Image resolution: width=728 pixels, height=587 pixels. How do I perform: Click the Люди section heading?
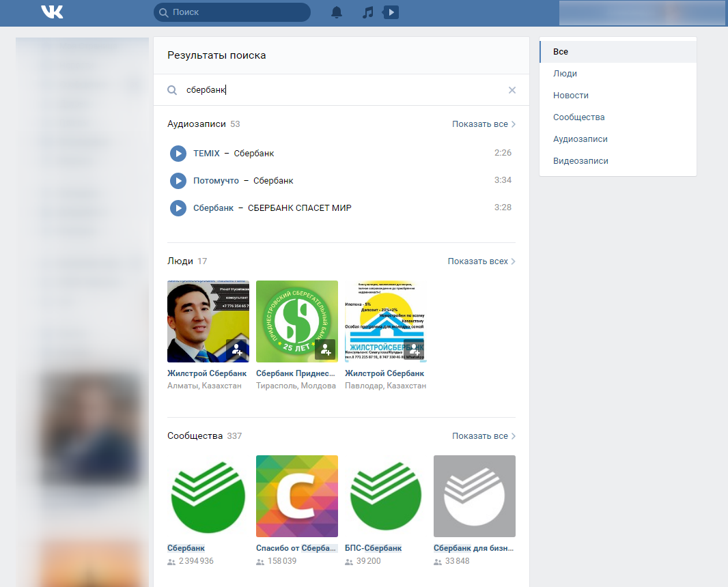point(180,261)
